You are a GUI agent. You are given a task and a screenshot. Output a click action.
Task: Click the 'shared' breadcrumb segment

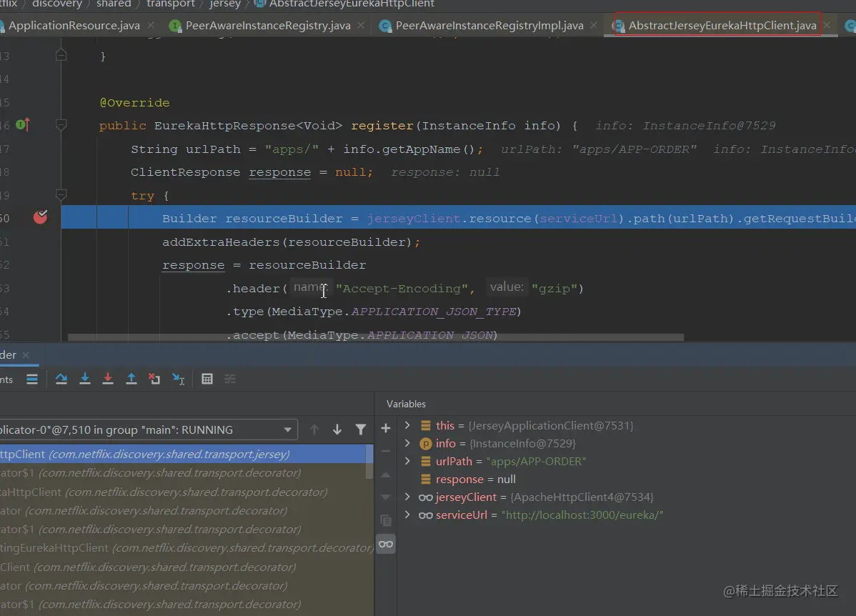[x=114, y=4]
